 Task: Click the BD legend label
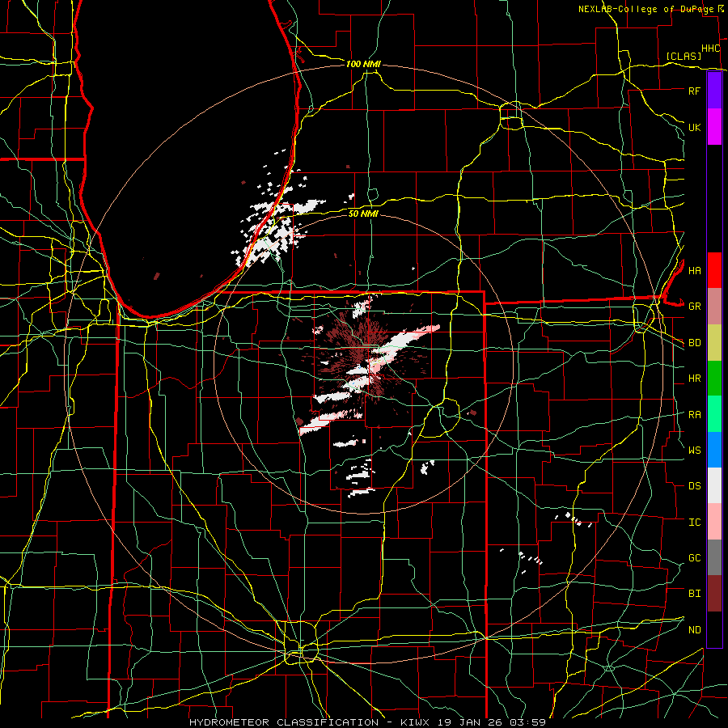coord(694,343)
